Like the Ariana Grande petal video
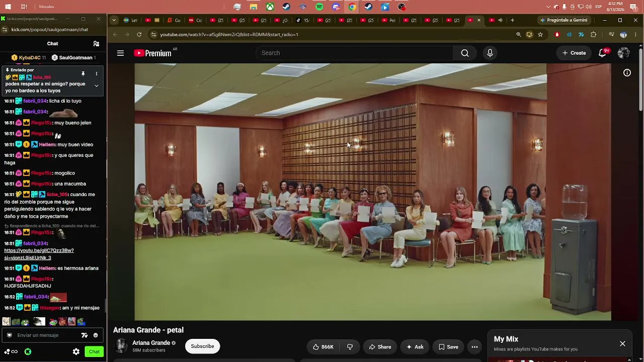The image size is (644, 362). coord(323,347)
